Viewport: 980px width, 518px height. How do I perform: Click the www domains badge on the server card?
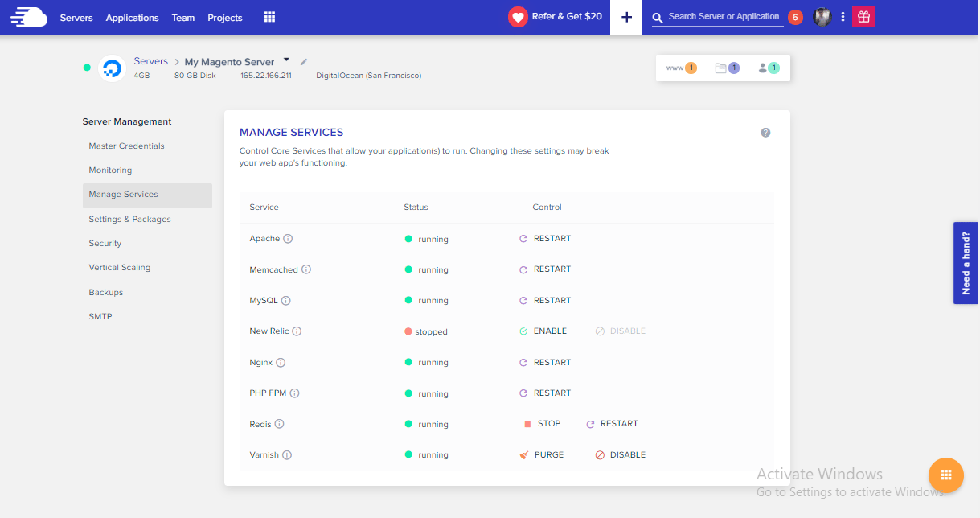[x=678, y=68]
